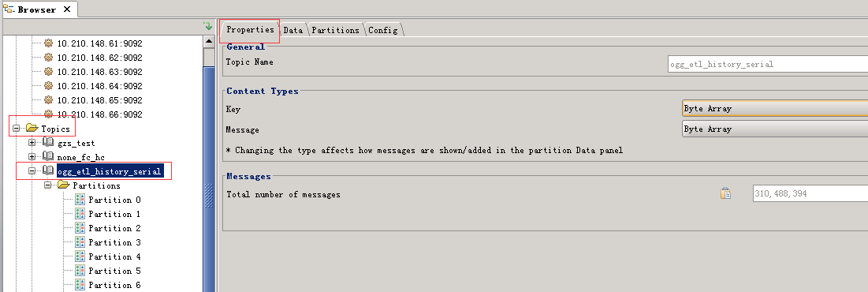Viewport: 868px width, 292px height.
Task: Click the copy icon beside total messages
Action: (x=725, y=193)
